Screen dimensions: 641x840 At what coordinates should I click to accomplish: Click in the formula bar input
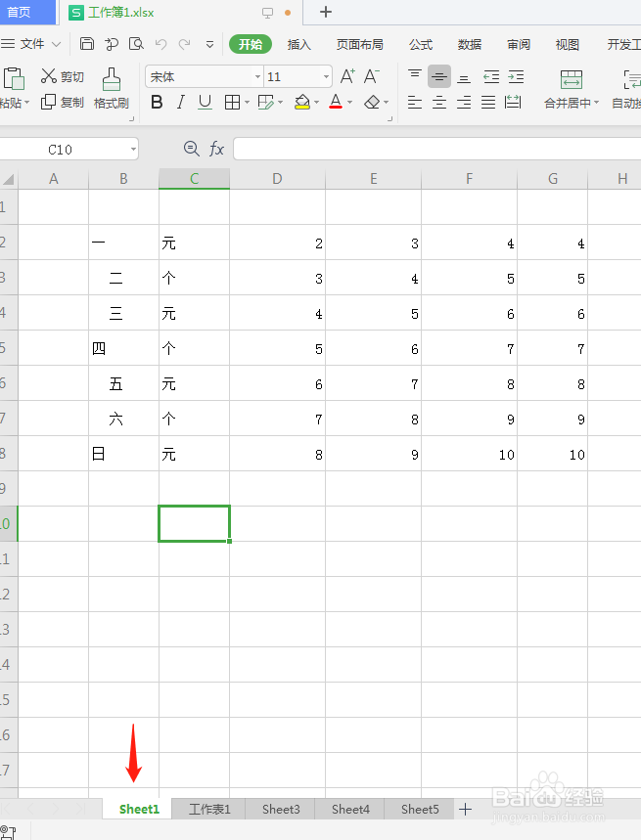point(436,149)
